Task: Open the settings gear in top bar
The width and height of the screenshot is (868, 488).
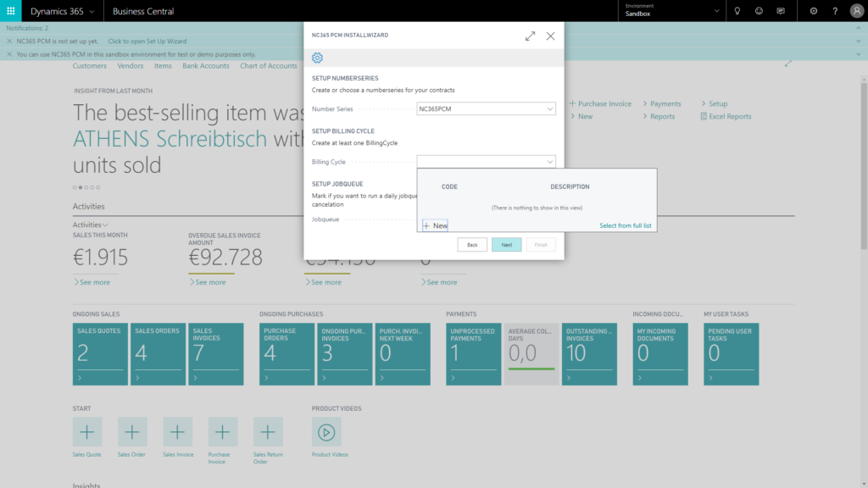Action: (x=813, y=10)
